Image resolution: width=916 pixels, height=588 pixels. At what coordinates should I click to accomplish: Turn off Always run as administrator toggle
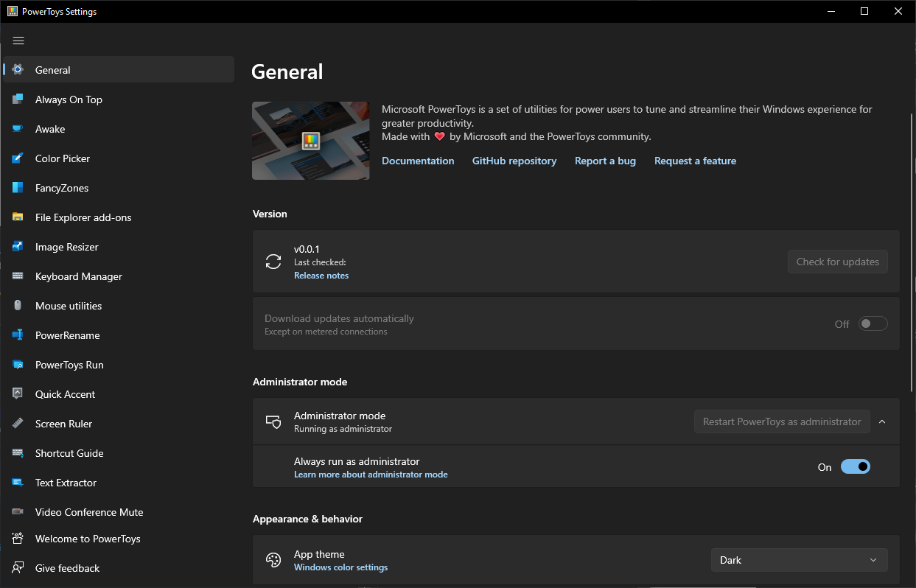click(856, 466)
